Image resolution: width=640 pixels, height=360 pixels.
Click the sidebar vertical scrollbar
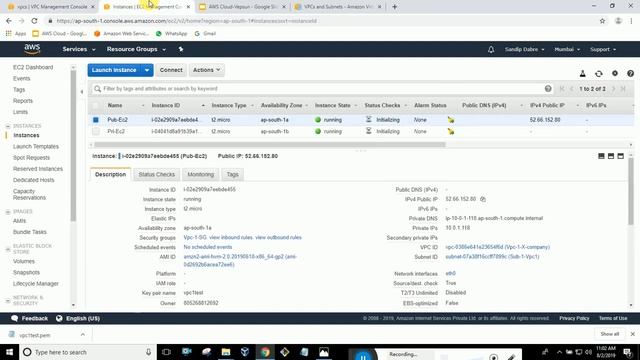pos(73,145)
